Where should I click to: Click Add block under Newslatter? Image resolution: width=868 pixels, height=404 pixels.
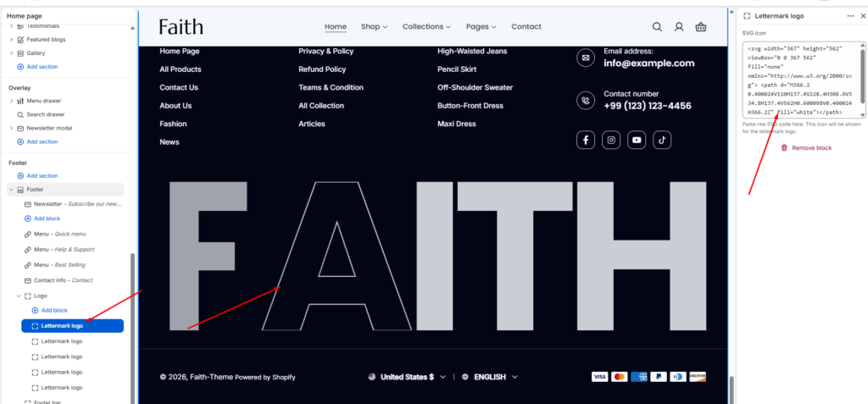(x=42, y=219)
